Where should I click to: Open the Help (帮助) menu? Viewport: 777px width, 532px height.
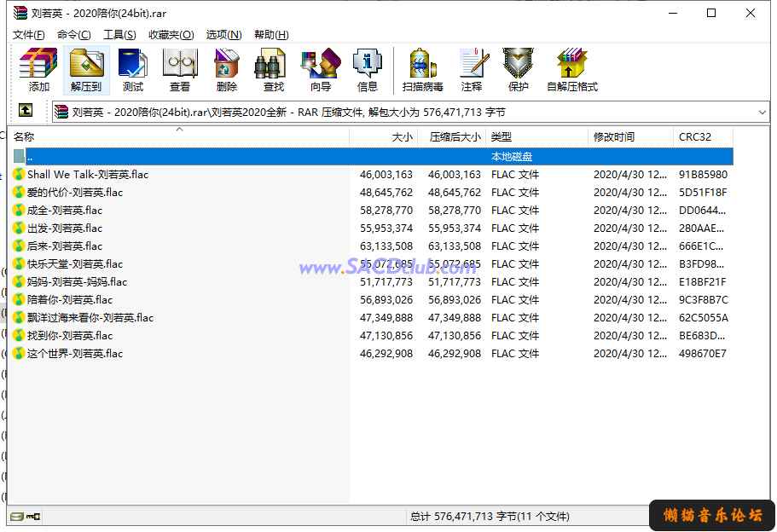click(x=271, y=35)
